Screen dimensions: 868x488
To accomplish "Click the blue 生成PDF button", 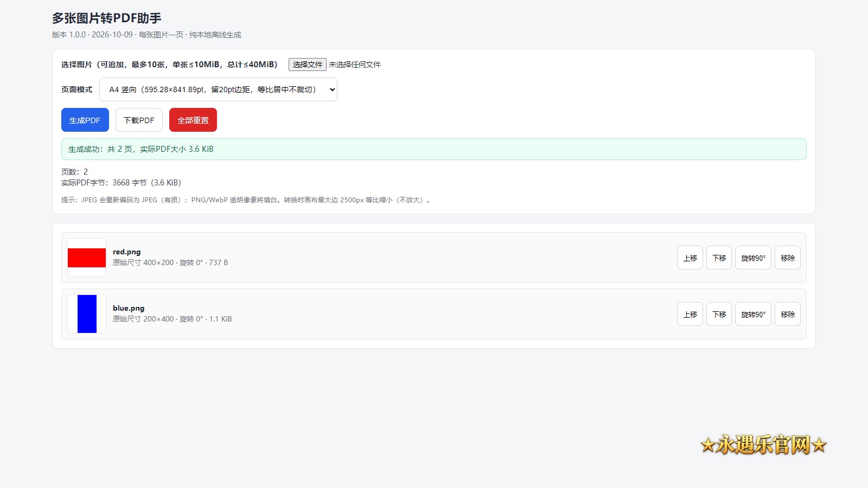I will click(x=85, y=120).
